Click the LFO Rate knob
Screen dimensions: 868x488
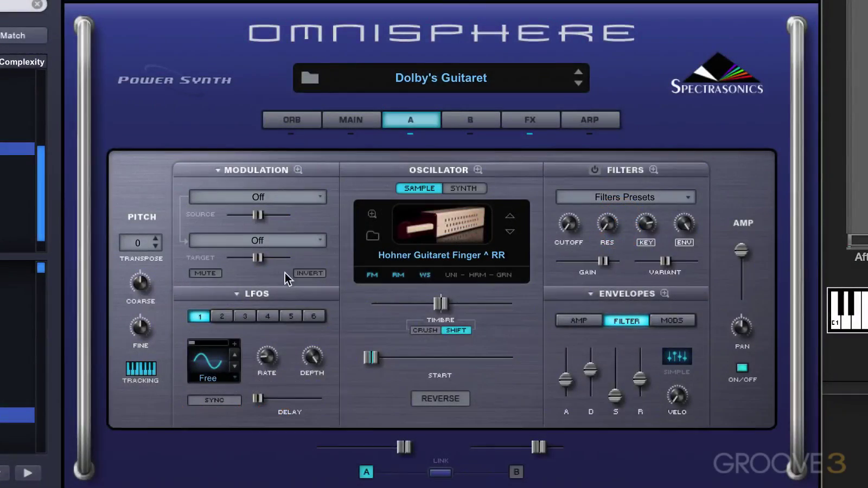coord(266,356)
